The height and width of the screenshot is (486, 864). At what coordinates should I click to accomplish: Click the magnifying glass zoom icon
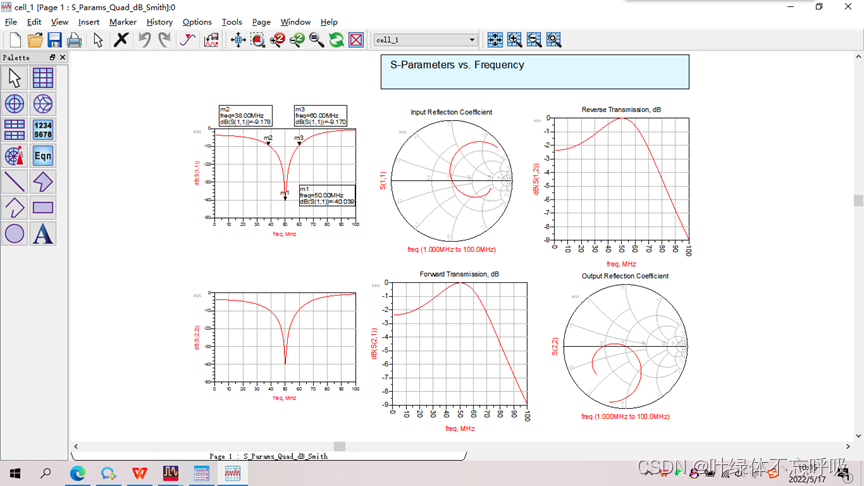pyautogui.click(x=316, y=40)
